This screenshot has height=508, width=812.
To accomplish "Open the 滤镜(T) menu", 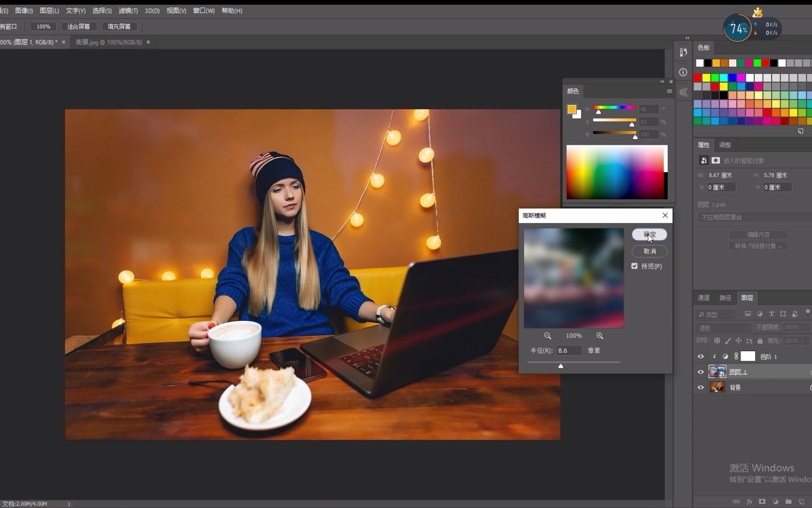I will click(x=128, y=10).
